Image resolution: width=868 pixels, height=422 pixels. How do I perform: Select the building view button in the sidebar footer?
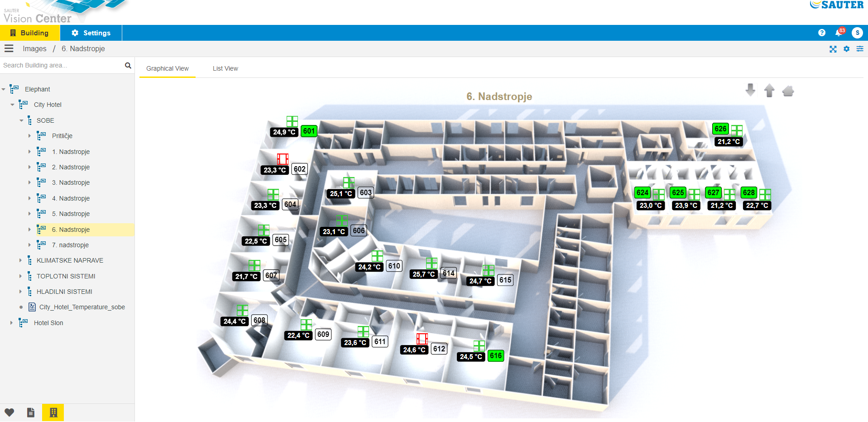53,412
